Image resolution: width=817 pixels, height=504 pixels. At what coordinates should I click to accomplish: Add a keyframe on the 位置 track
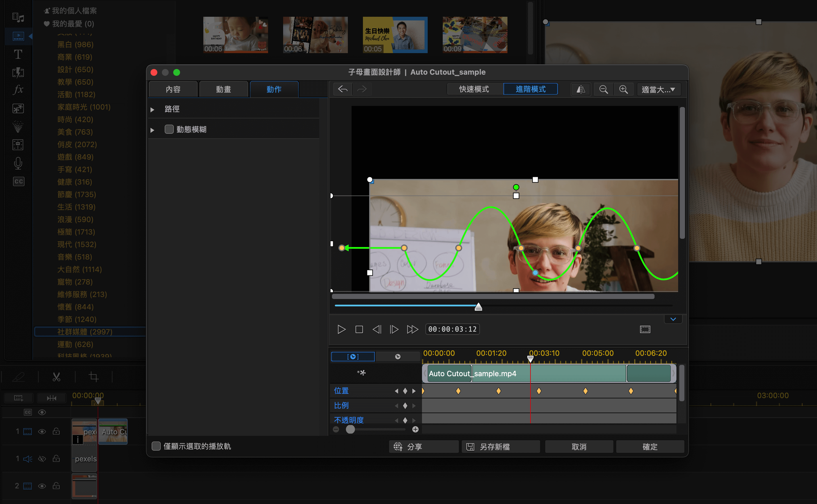click(x=405, y=391)
